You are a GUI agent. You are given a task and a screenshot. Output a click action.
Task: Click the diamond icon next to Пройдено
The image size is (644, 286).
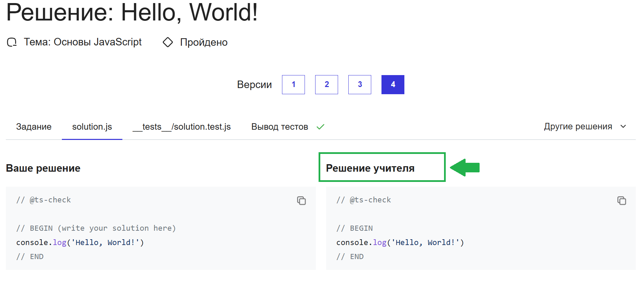point(168,42)
